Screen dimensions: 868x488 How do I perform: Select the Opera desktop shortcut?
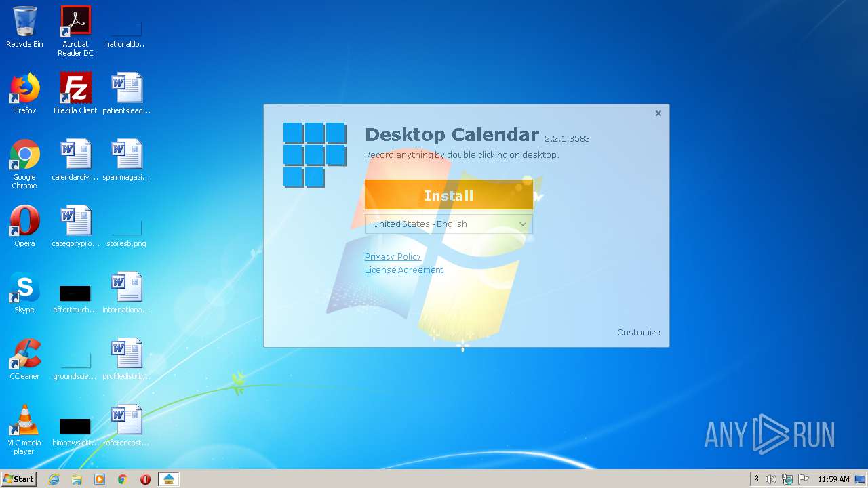(24, 226)
